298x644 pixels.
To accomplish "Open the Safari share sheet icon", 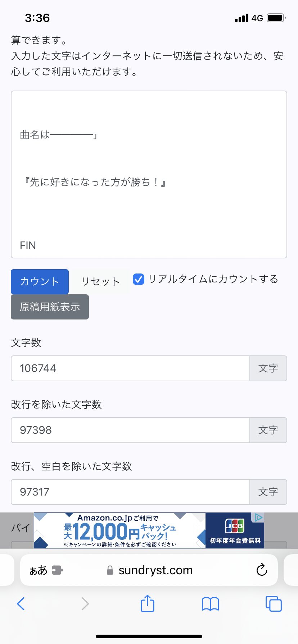I will pos(147,603).
